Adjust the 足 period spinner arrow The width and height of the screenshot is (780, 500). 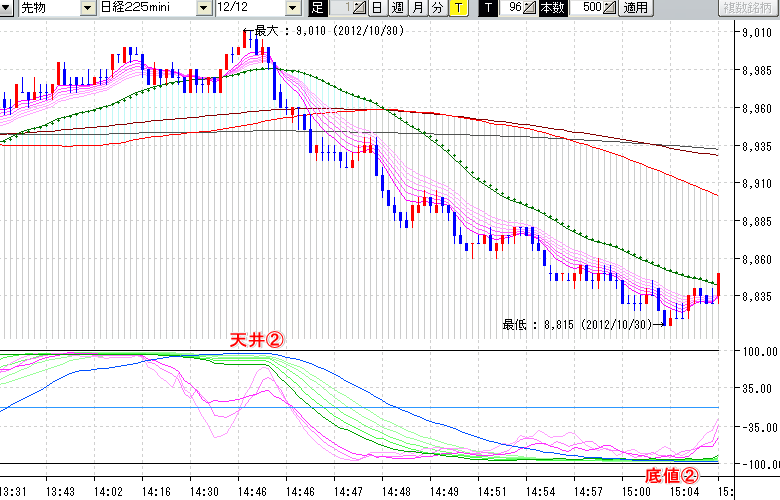click(360, 8)
